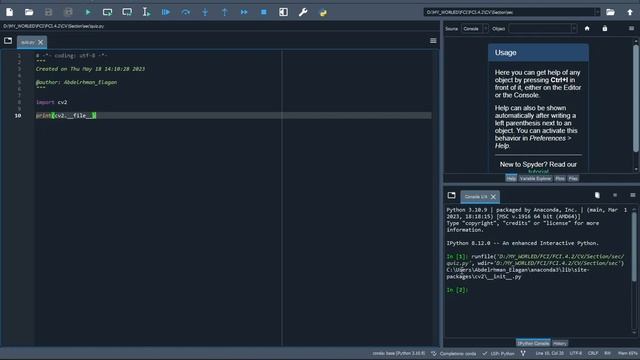Image resolution: width=640 pixels, height=360 pixels.
Task: Open the Help pane options menu
Action: 631,29
